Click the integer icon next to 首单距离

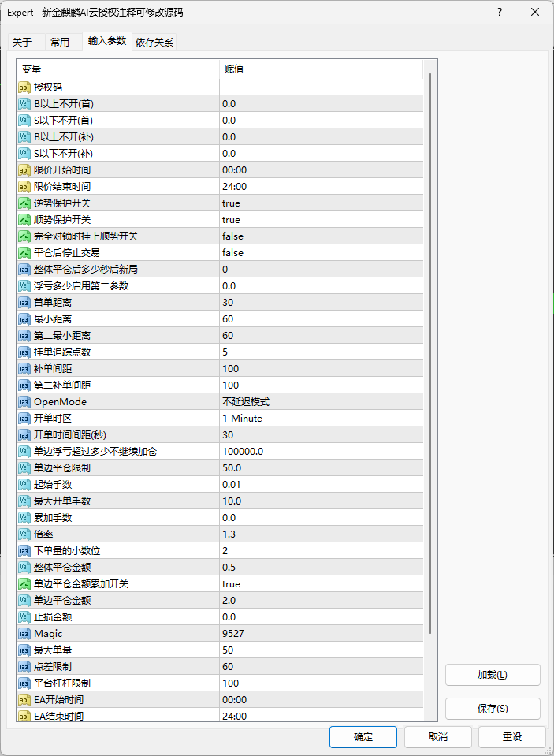click(x=24, y=302)
